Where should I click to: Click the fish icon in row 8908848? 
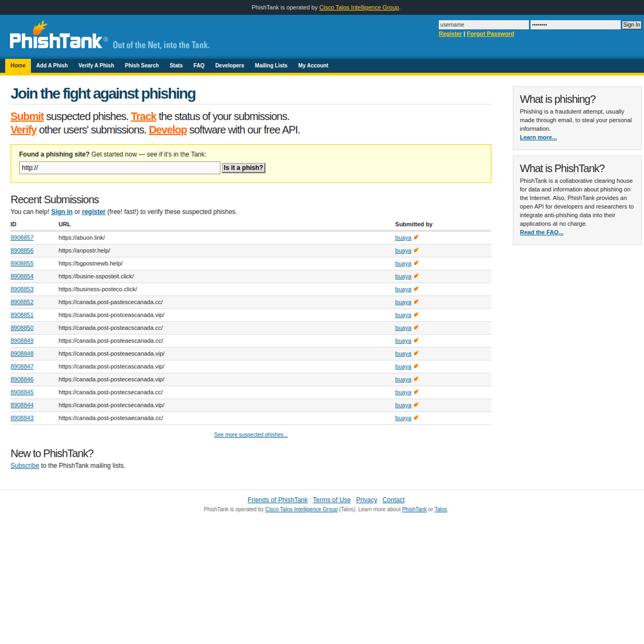pos(416,353)
